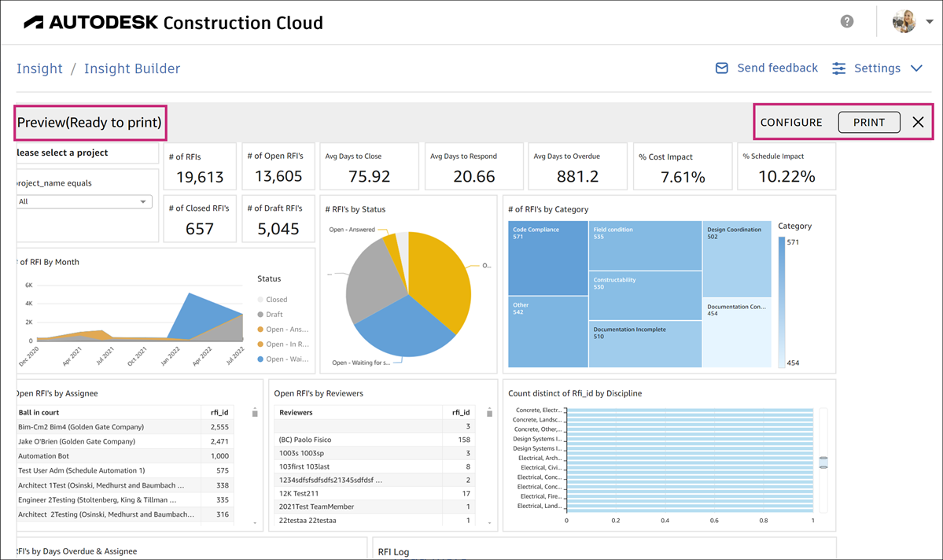Select the 1003s 1003sp reviewer row
The height and width of the screenshot is (560, 943).
(375, 453)
